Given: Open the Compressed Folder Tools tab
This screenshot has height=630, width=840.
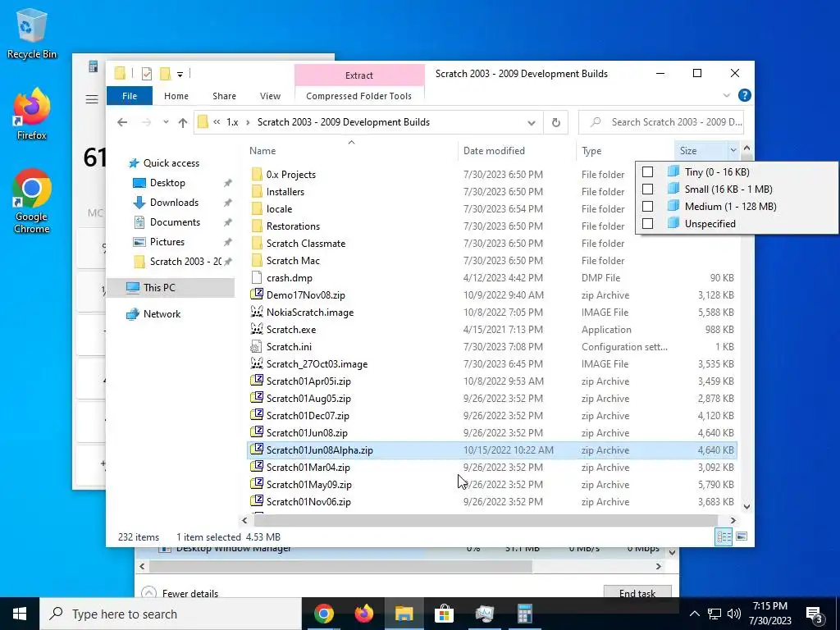Looking at the screenshot, I should point(359,96).
